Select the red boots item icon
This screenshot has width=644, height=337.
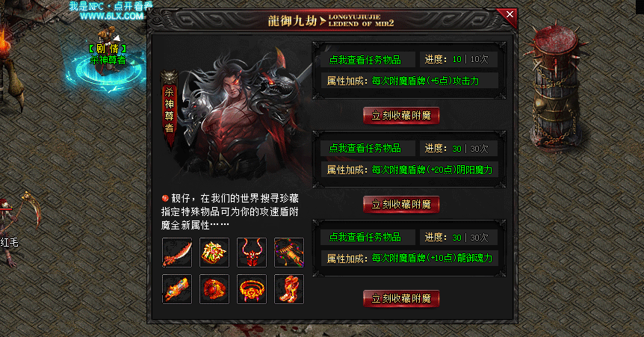289,289
